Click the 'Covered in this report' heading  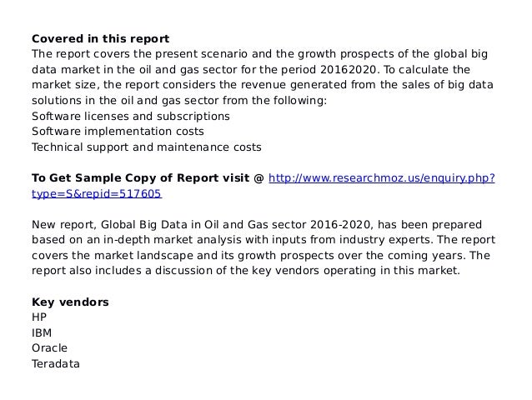click(x=100, y=38)
